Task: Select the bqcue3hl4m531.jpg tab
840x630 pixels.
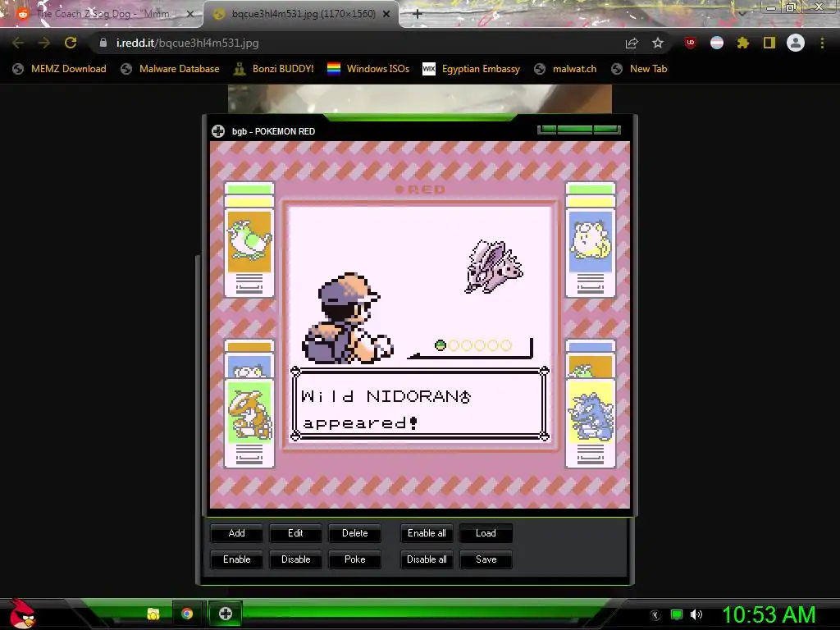Action: coord(302,14)
